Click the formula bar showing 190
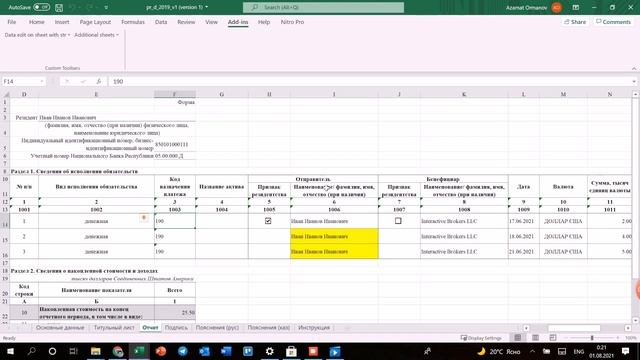640x360 pixels. 371,81
